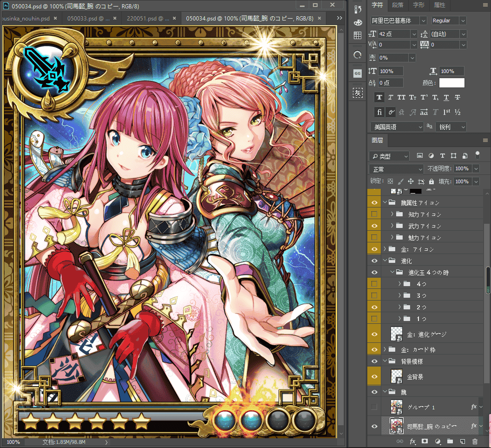Switch to the 050033.psd document tab
Screen dimensions: 491x448
pos(89,19)
